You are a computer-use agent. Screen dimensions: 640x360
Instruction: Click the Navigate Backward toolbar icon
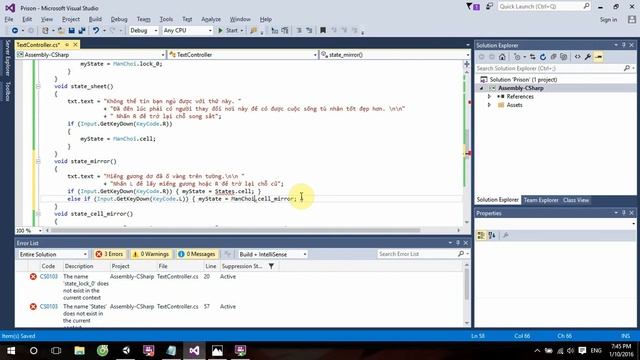point(15,31)
